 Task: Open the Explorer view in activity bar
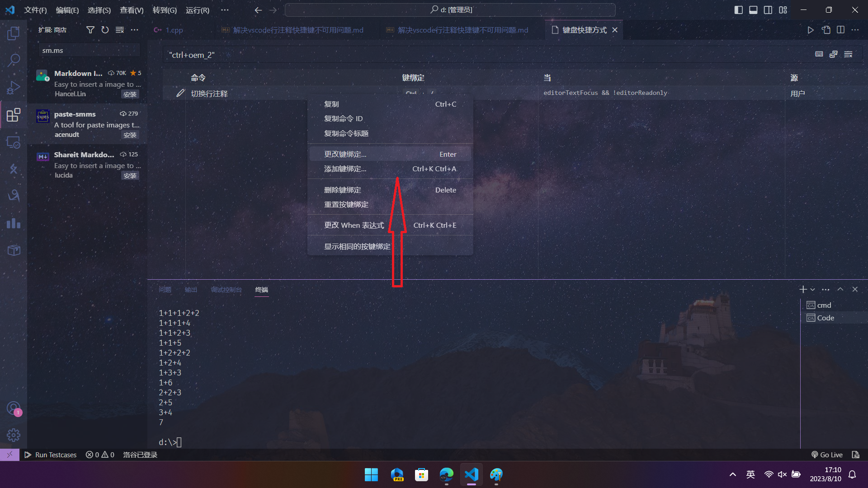(14, 33)
